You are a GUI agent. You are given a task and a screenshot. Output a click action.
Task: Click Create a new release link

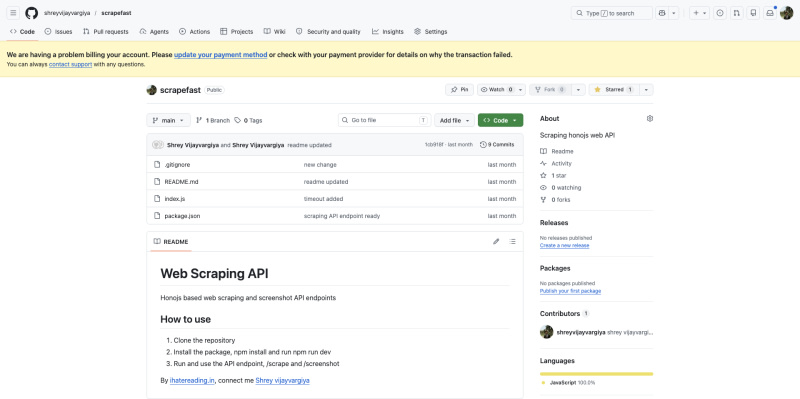(x=564, y=245)
